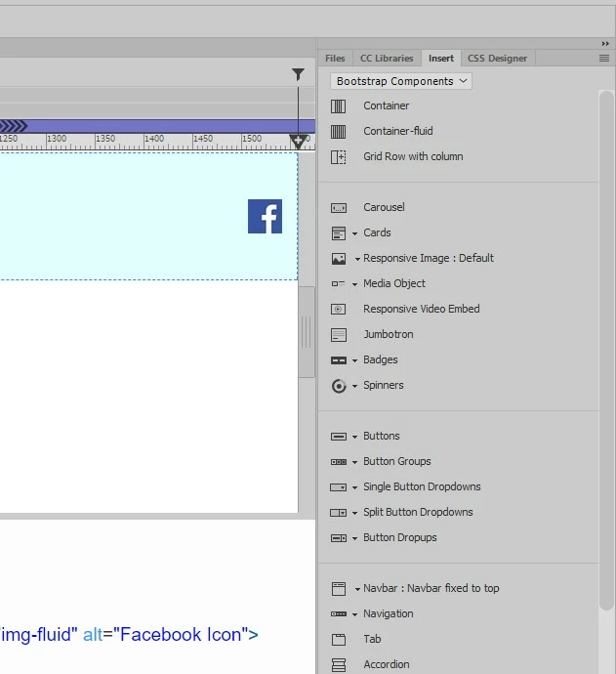The height and width of the screenshot is (674, 616).
Task: Click the Spinners icon
Action: point(339,386)
